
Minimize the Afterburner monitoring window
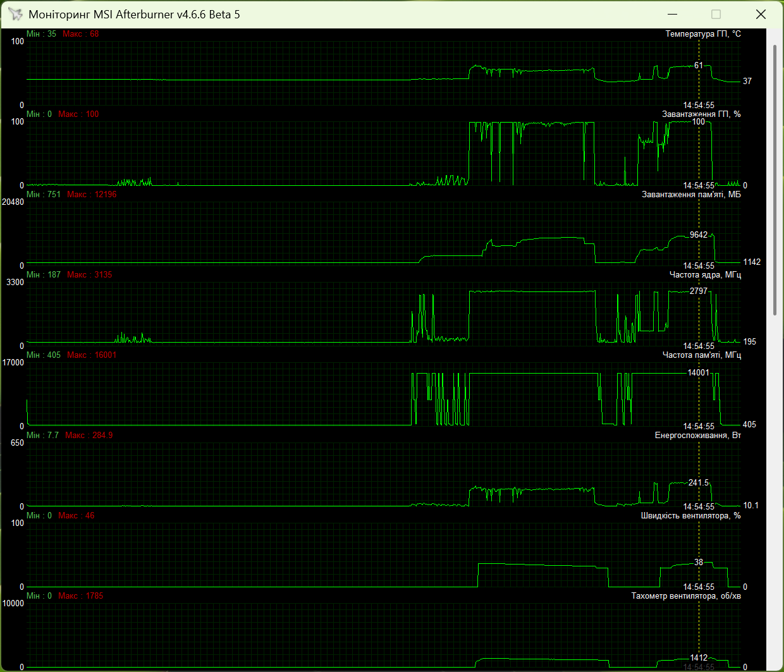672,14
